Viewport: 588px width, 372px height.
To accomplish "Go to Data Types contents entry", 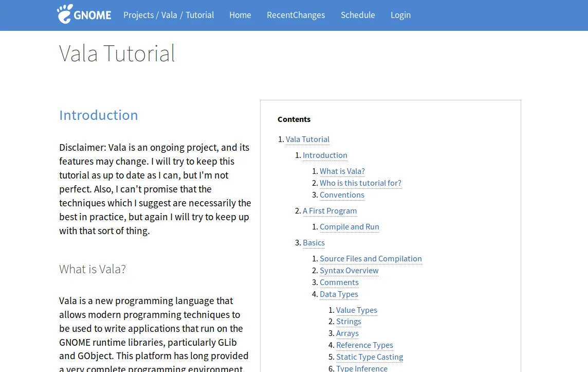I will (339, 294).
